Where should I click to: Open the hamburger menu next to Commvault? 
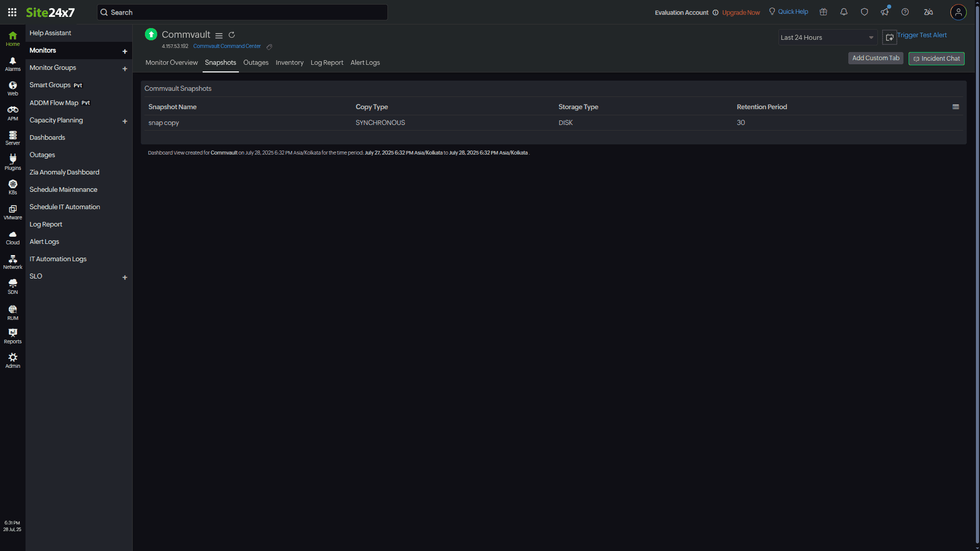pos(219,36)
